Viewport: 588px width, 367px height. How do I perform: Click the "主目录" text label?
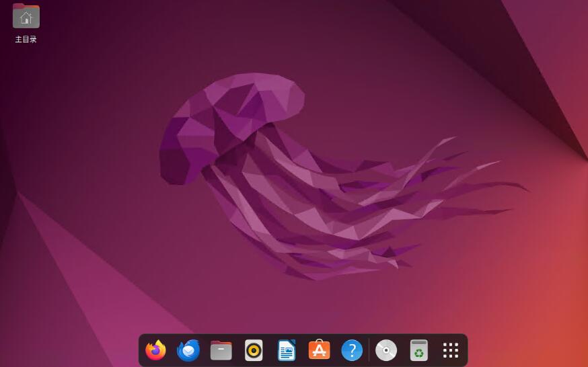pos(26,40)
